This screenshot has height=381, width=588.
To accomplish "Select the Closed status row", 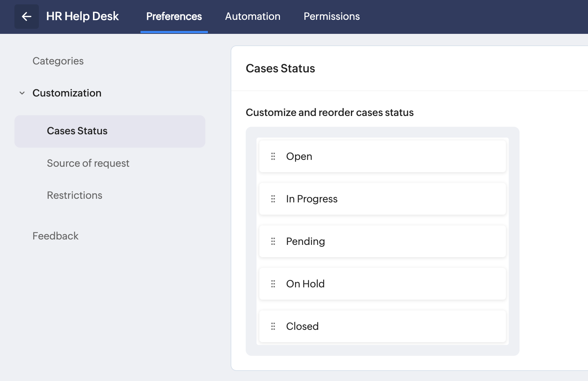I will click(382, 326).
